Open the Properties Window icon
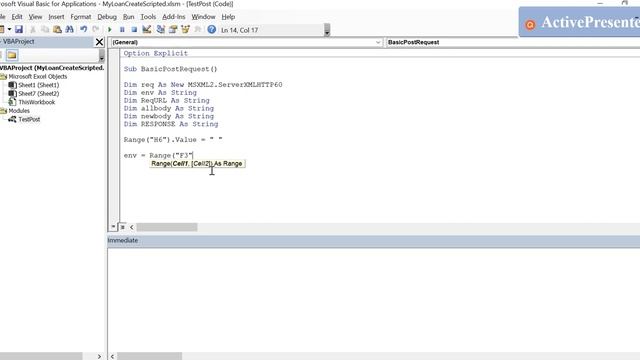 point(173,29)
